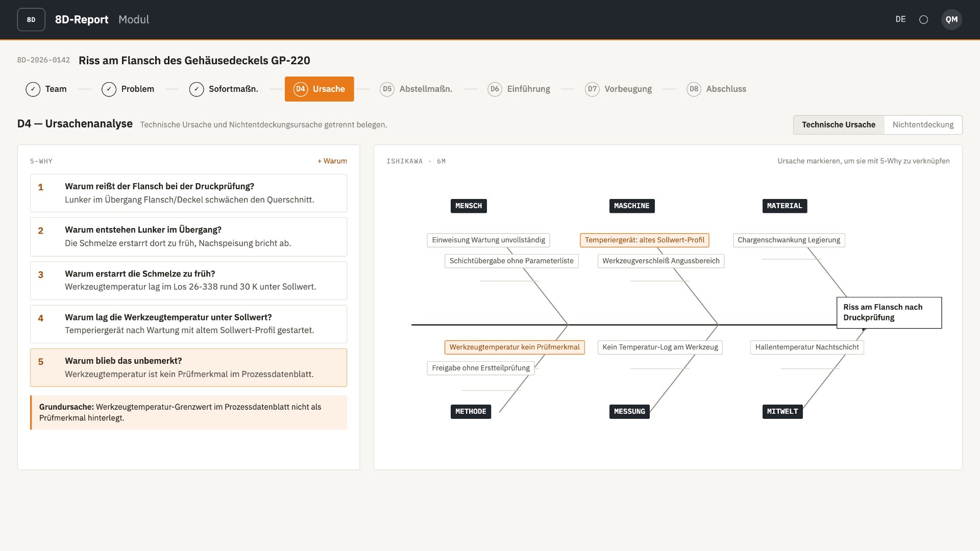The width and height of the screenshot is (980, 551).
Task: Select the D4 Ursache step
Action: (x=319, y=89)
